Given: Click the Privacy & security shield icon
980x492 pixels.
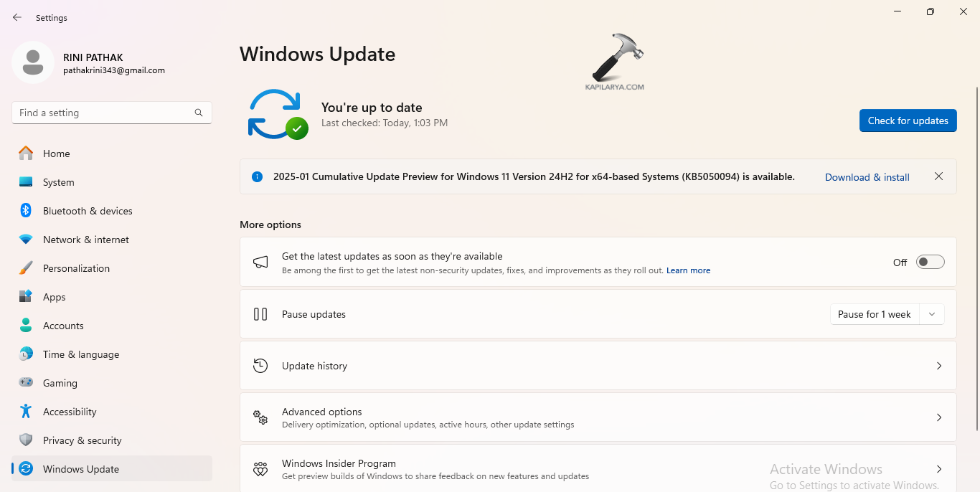Looking at the screenshot, I should (x=26, y=440).
